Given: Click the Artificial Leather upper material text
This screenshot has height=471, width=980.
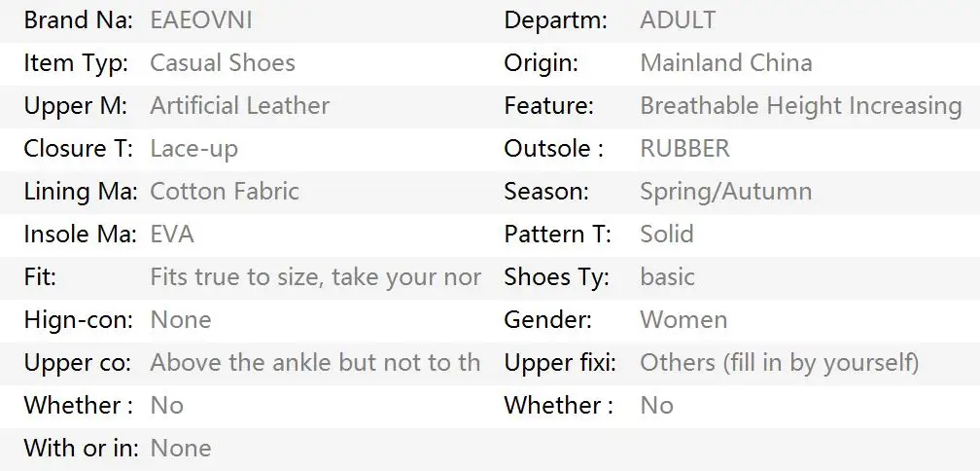Looking at the screenshot, I should tap(239, 106).
